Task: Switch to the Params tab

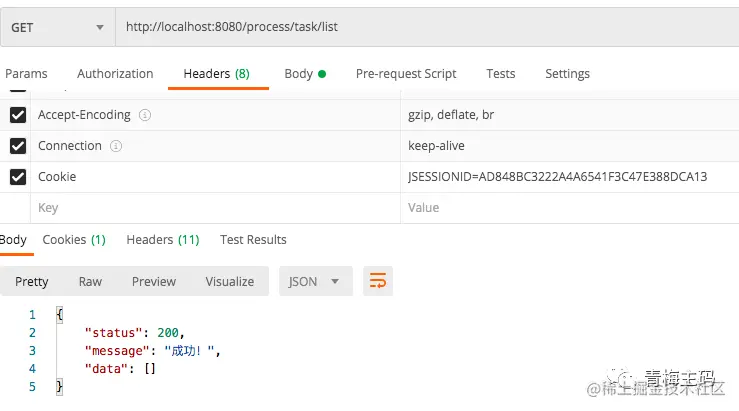Action: (x=26, y=74)
